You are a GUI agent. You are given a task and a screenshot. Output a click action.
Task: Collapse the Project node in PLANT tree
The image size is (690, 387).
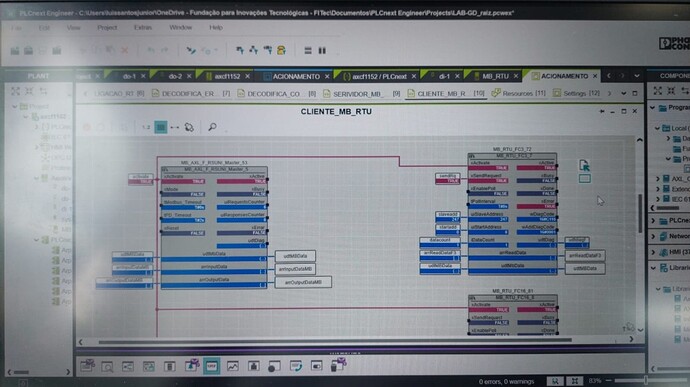15,106
